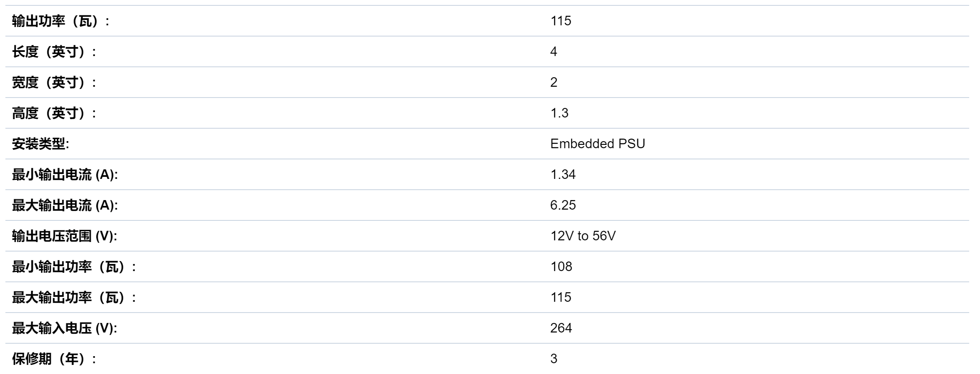This screenshot has width=980, height=374.
Task: Click the 12V to 56V value
Action: click(583, 236)
